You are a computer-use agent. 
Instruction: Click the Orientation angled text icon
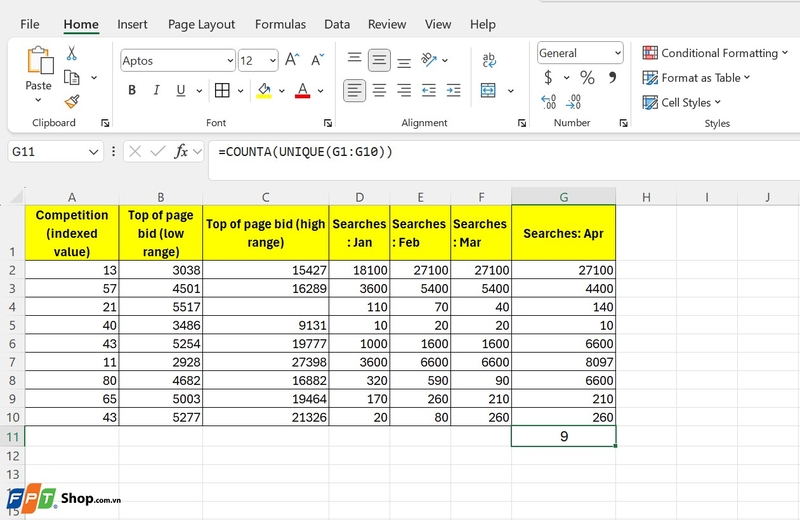tap(429, 60)
